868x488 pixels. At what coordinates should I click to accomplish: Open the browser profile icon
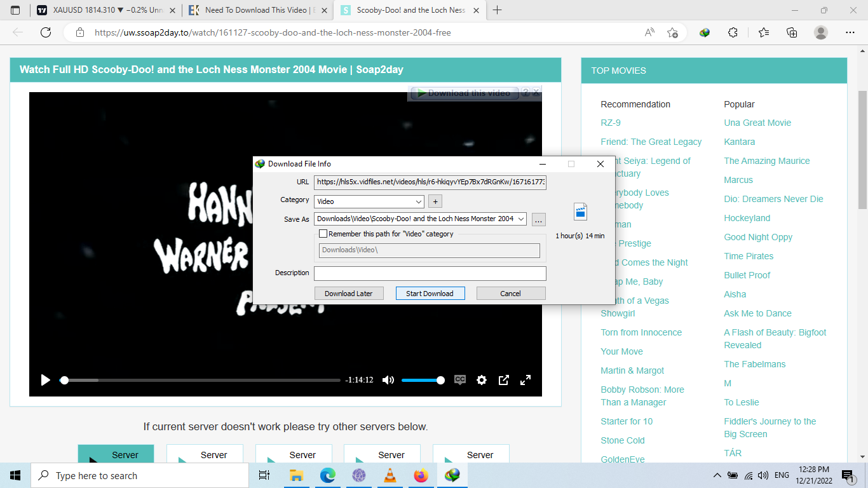tap(821, 32)
